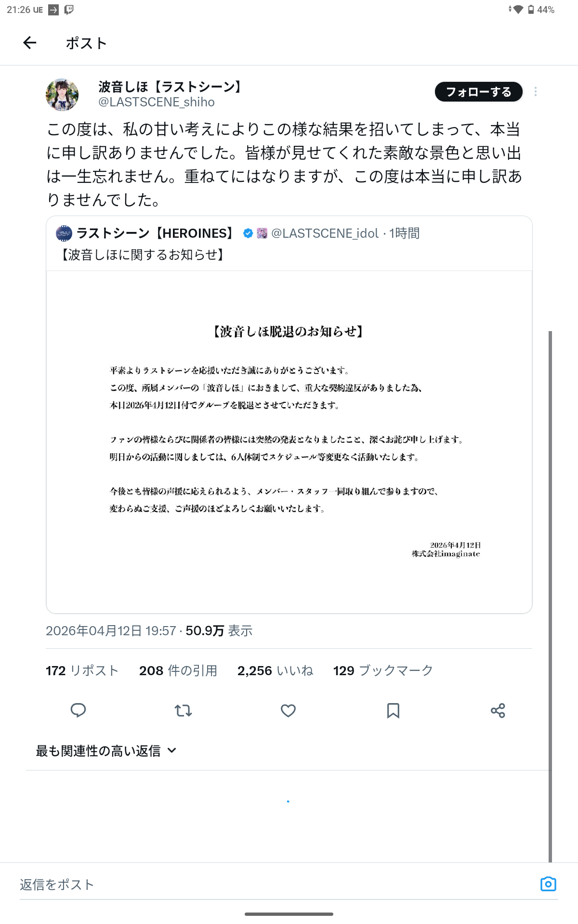View the 208 件の引用 list
The height and width of the screenshot is (924, 578).
coord(178,670)
